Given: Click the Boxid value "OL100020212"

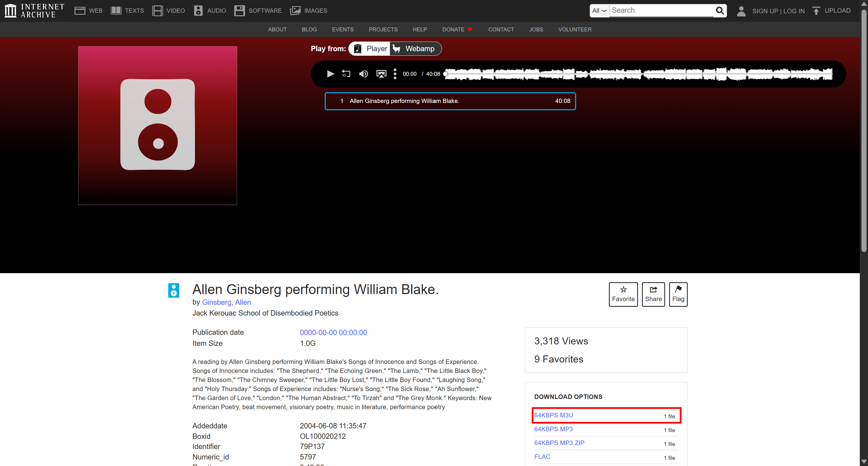Looking at the screenshot, I should coord(322,436).
